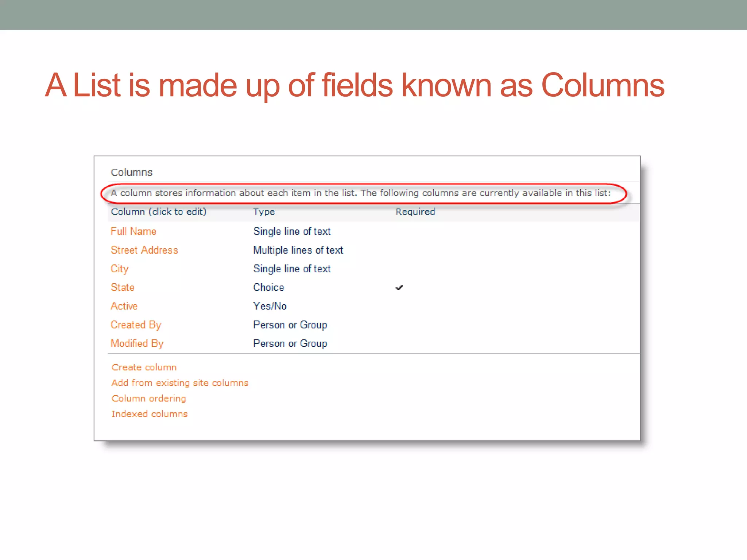Open the Modified By column link

(137, 344)
